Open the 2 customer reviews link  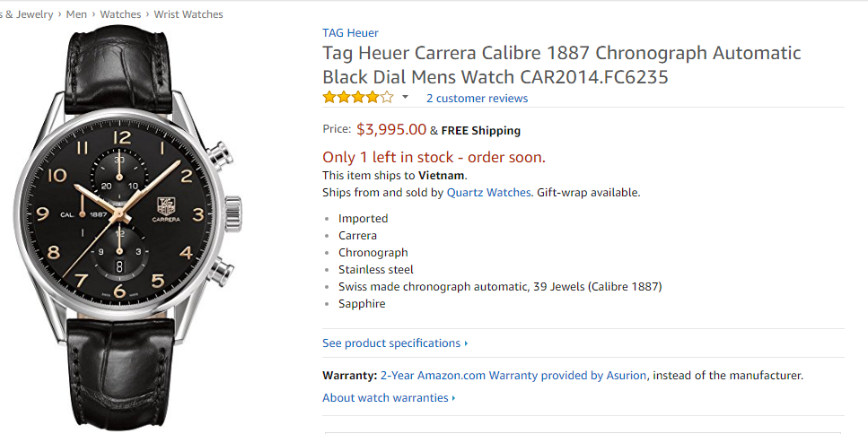coord(477,99)
